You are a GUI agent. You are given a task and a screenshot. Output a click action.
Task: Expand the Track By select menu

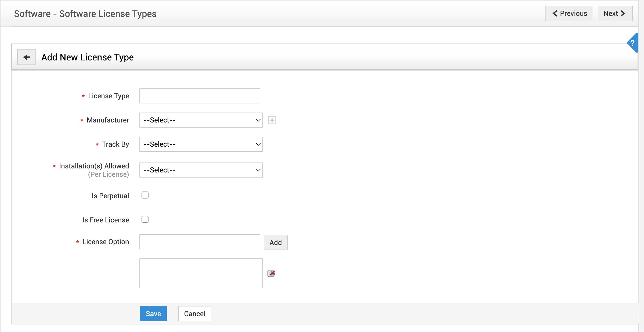coord(201,144)
